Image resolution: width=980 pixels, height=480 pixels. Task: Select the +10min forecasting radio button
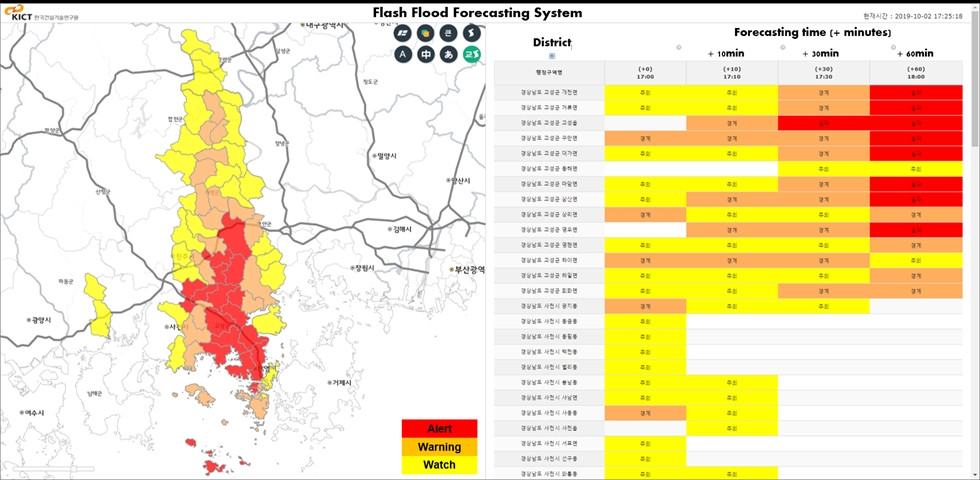point(679,47)
